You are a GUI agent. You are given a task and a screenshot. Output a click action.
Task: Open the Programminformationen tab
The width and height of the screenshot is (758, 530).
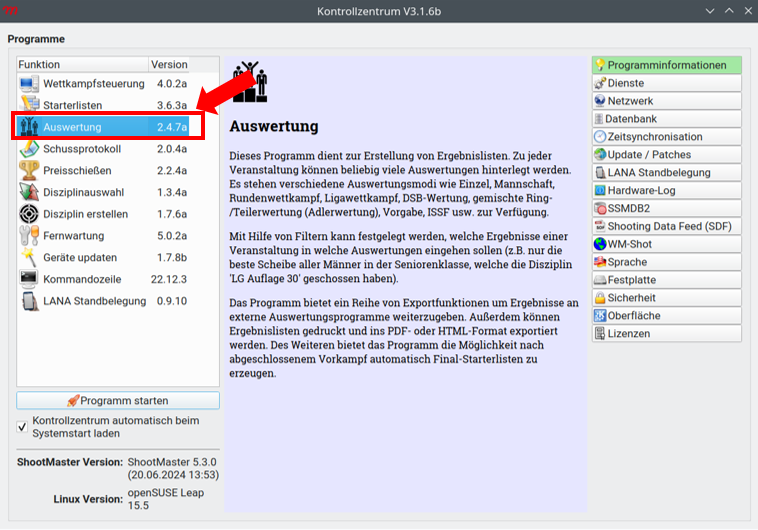pos(666,65)
